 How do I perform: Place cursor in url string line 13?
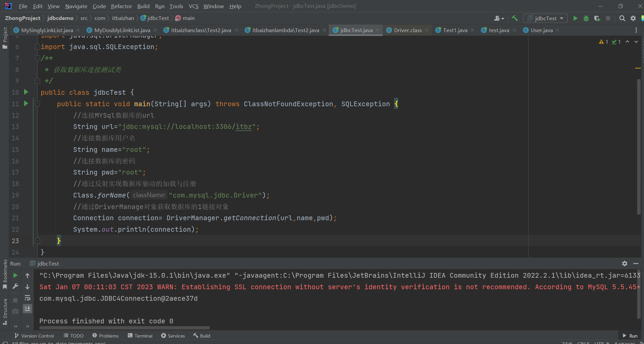[188, 127]
